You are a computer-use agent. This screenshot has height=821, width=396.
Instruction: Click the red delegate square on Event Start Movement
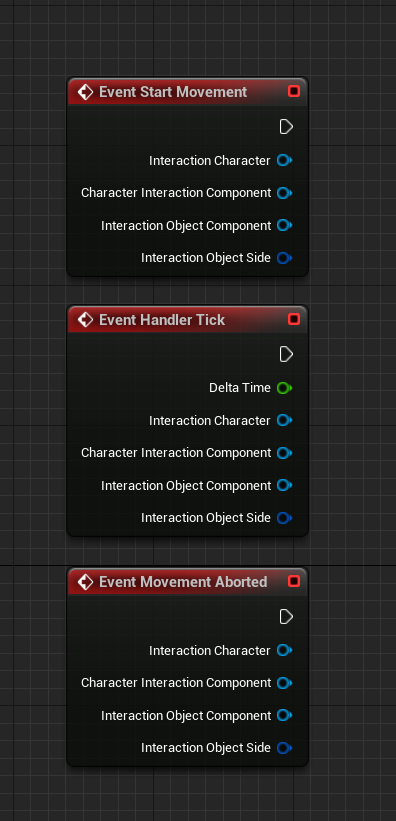coord(294,92)
